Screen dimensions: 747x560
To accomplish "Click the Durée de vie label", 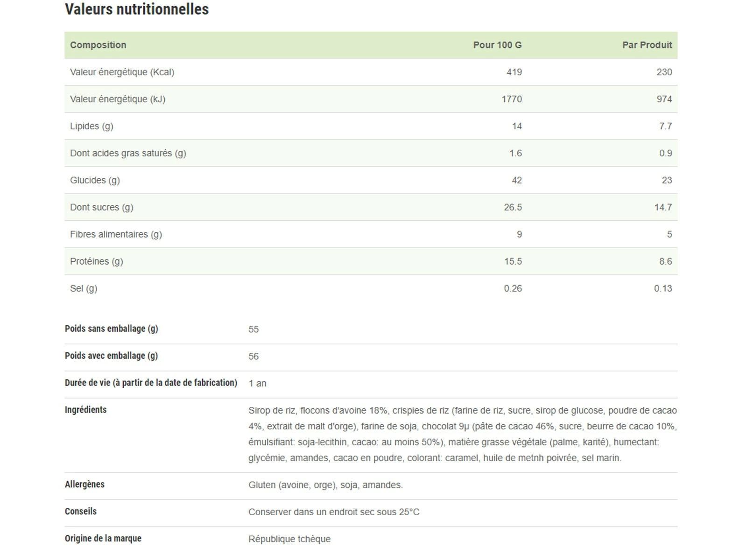I will click(x=151, y=383).
